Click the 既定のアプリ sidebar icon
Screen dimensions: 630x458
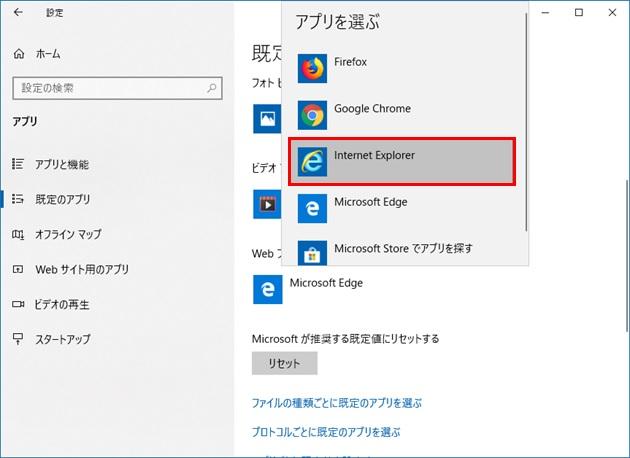click(18, 198)
